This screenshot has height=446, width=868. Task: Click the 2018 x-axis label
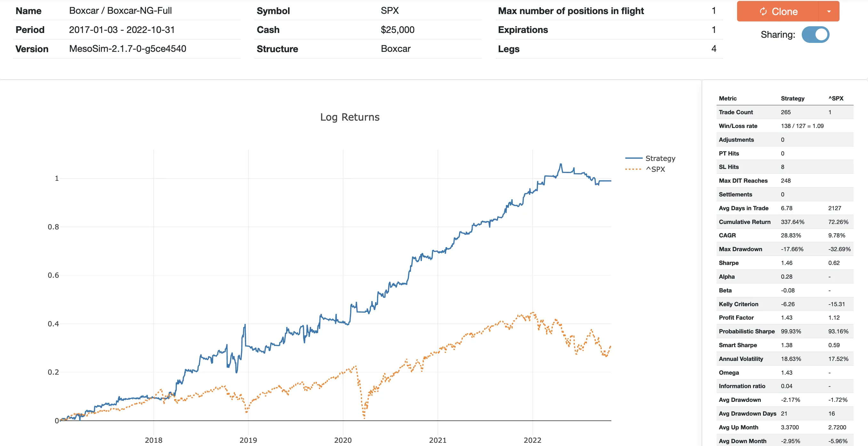(153, 440)
